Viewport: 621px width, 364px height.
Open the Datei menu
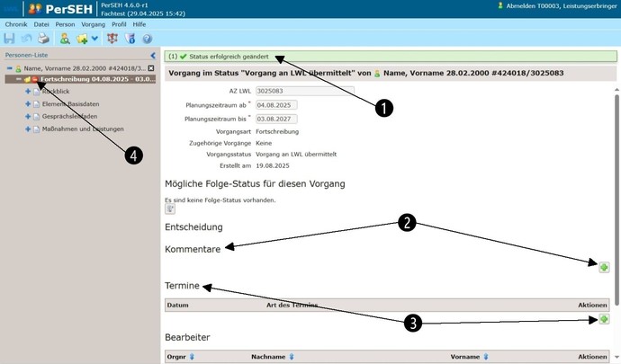pos(41,24)
